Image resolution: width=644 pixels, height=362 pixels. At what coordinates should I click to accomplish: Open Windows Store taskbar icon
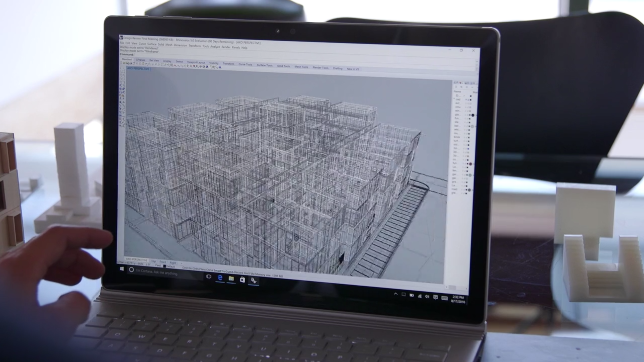pos(242,280)
